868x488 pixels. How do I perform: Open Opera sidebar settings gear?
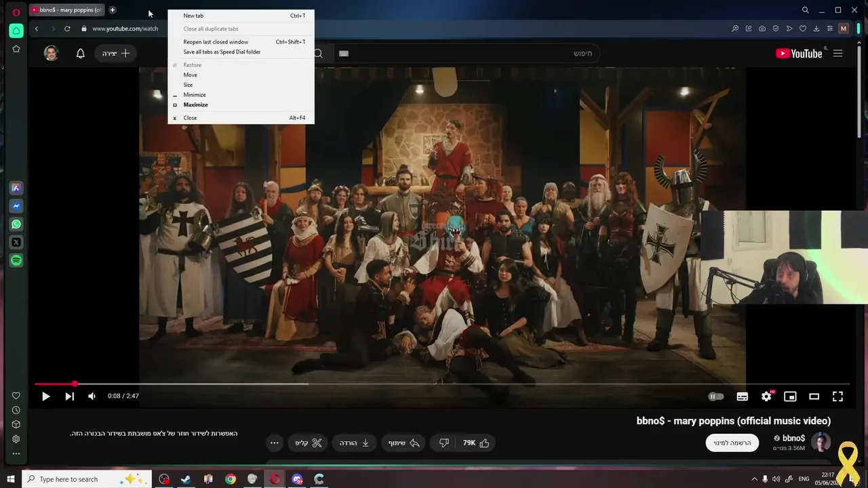[16, 439]
